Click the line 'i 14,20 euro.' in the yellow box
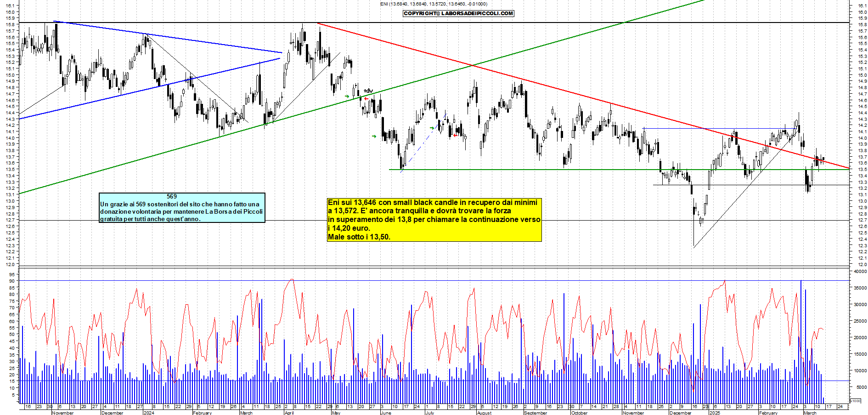Image resolution: width=868 pixels, height=415 pixels. pyautogui.click(x=349, y=228)
